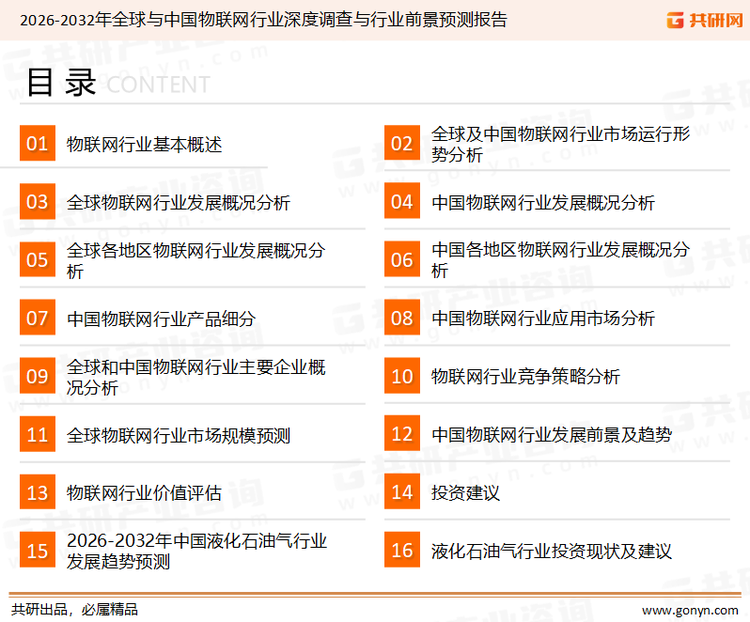Viewport: 750px width, 622px height.
Task: Click the orange 08 number box
Action: coord(402,318)
